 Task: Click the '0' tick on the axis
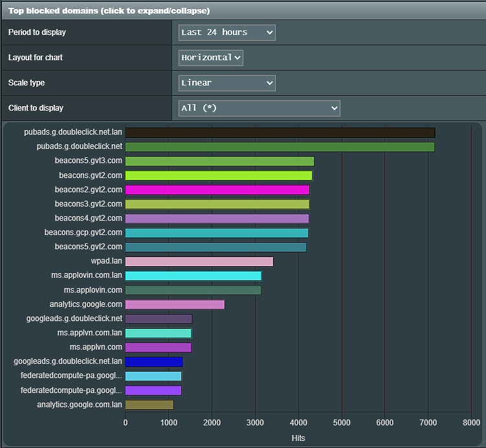(125, 423)
